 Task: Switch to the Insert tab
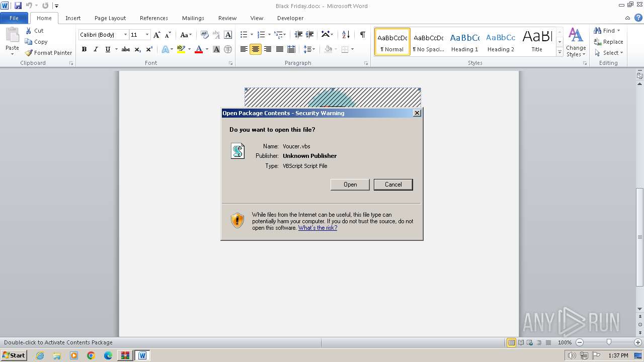[73, 18]
